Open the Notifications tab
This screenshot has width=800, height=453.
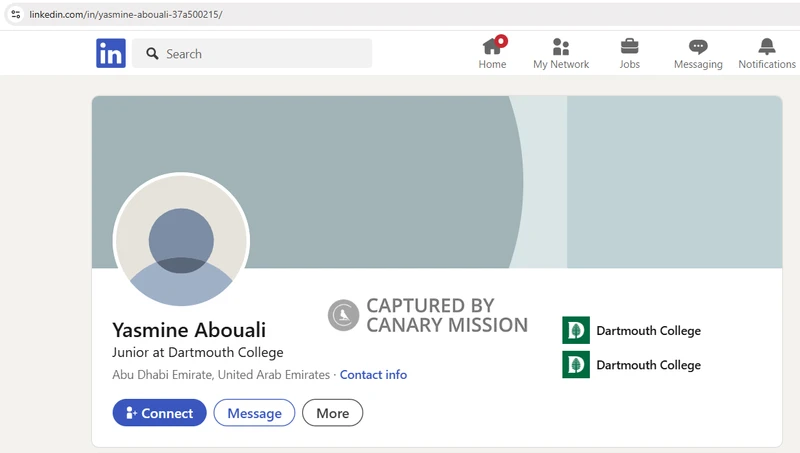click(x=766, y=53)
